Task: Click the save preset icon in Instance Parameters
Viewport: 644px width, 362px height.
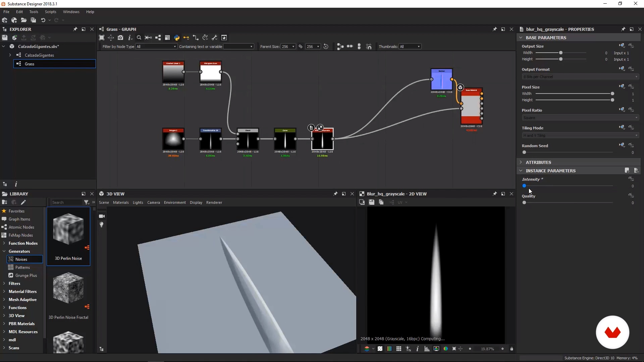Action: click(627, 170)
